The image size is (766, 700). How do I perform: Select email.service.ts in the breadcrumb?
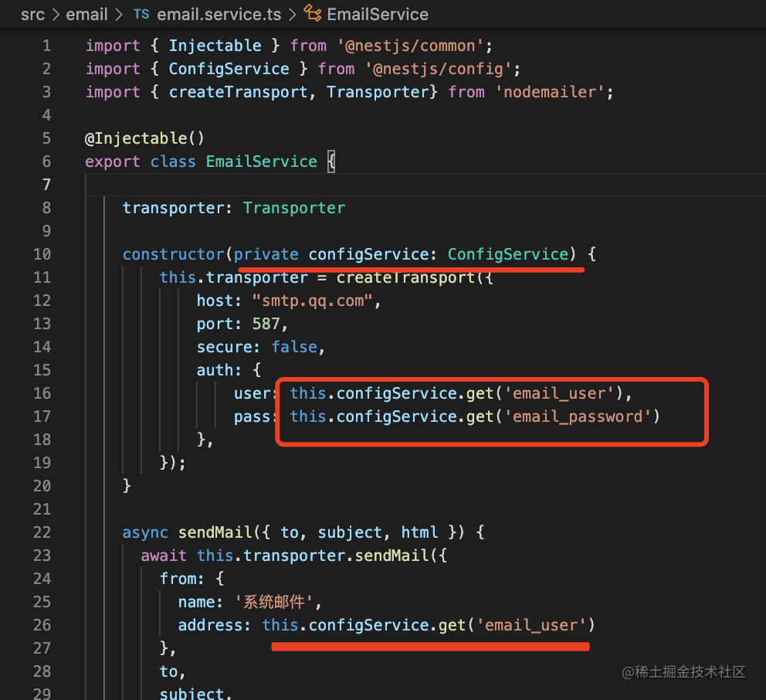(x=218, y=15)
